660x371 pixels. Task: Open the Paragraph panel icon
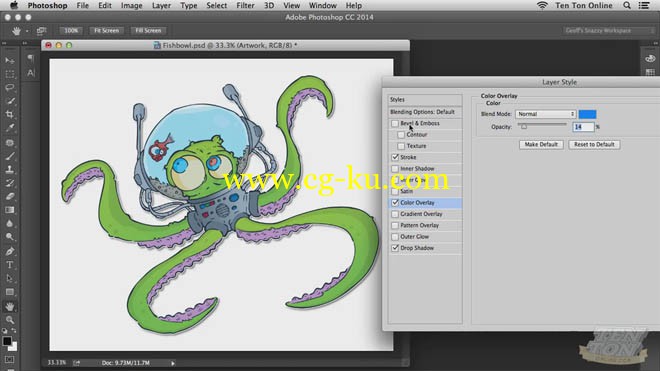pos(31,59)
